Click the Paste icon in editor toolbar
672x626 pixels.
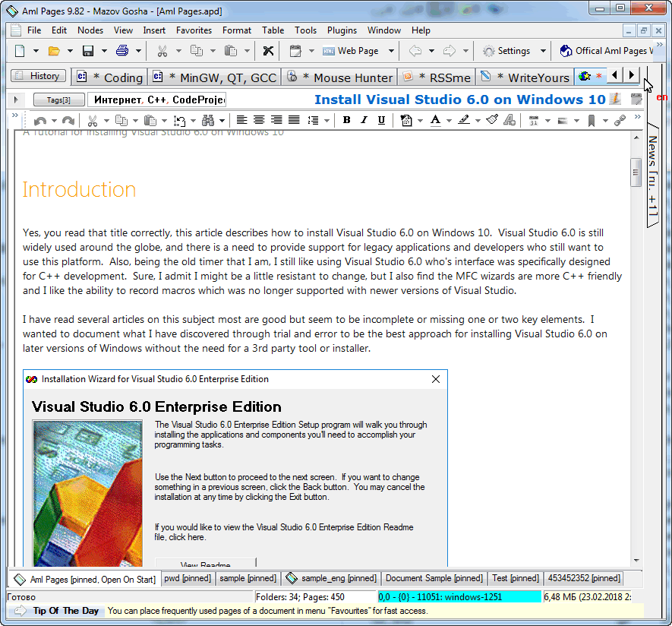point(150,121)
